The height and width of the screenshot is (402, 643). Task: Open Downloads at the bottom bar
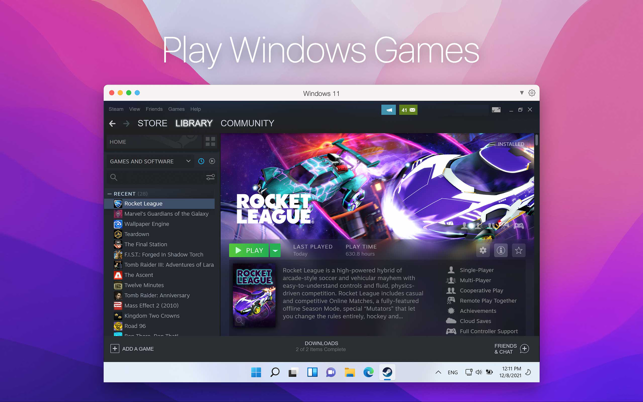[x=321, y=346]
